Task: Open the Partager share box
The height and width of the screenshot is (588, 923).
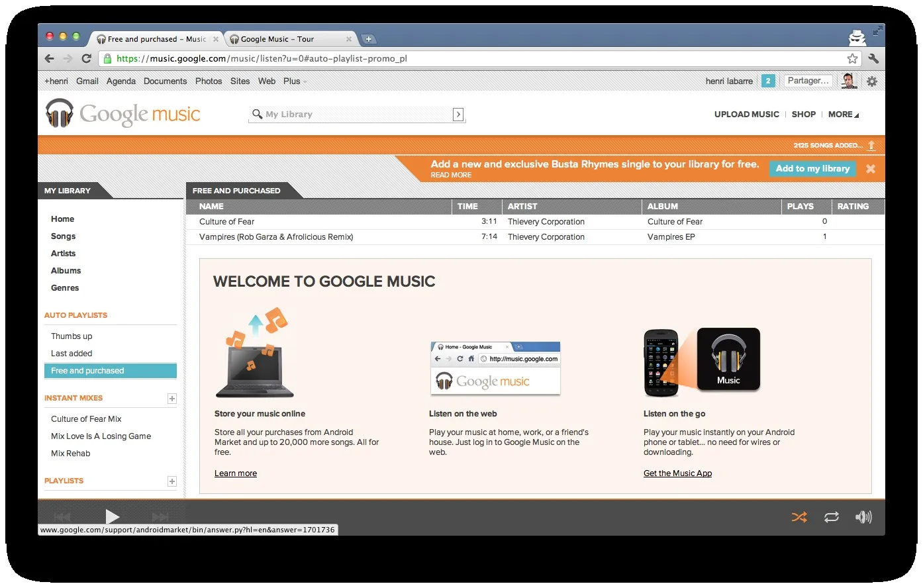Action: pyautogui.click(x=808, y=81)
